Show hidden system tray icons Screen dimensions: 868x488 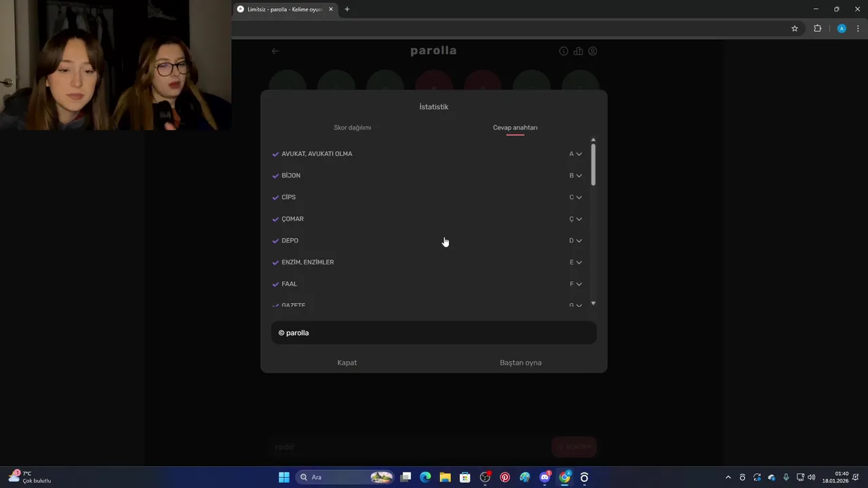(728, 477)
